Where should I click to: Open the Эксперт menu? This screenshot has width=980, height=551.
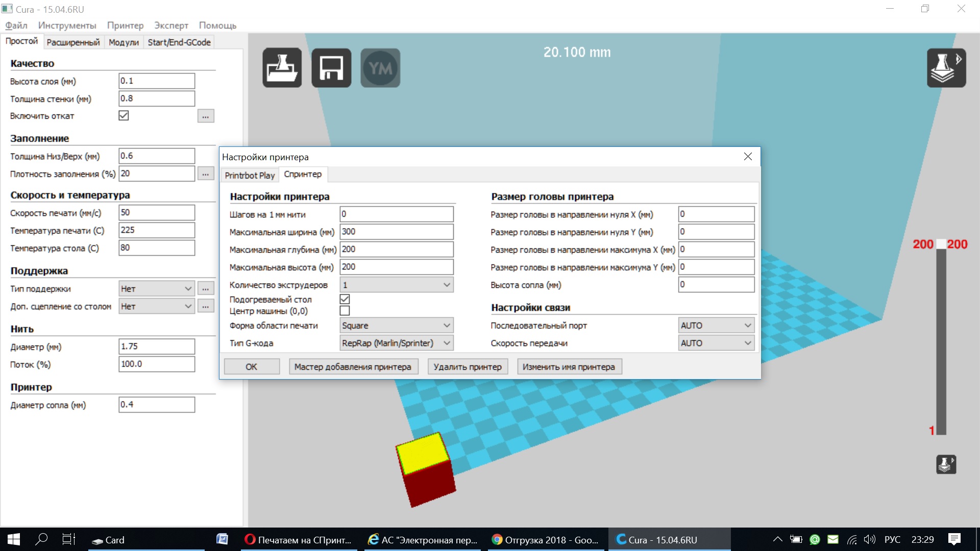(x=171, y=26)
